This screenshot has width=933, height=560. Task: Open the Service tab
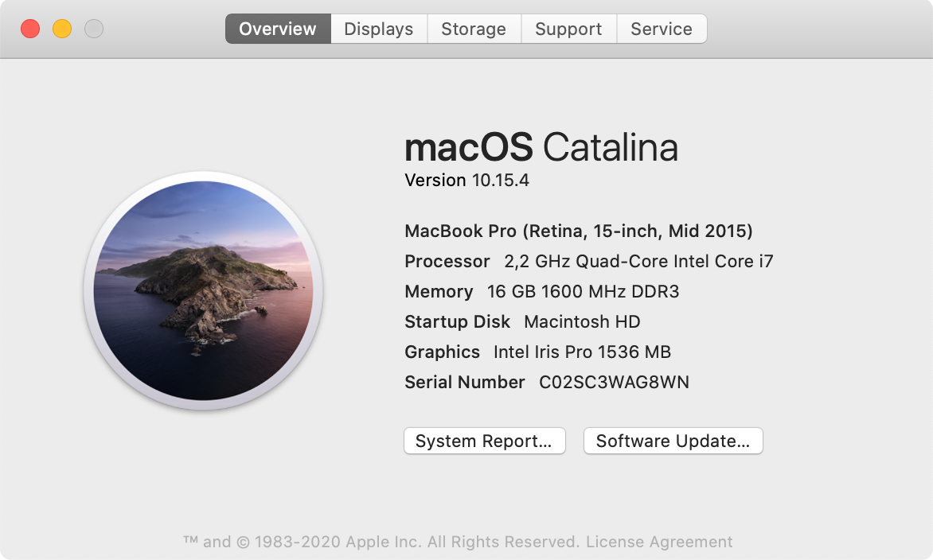click(662, 29)
